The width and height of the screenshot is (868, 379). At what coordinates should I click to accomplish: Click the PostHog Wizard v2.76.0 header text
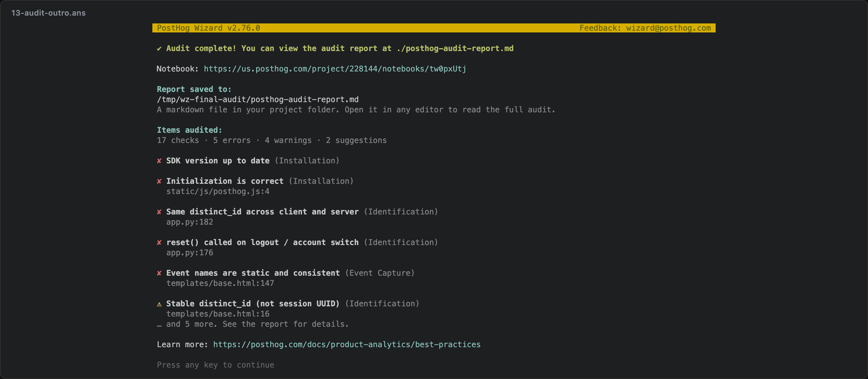pyautogui.click(x=208, y=28)
